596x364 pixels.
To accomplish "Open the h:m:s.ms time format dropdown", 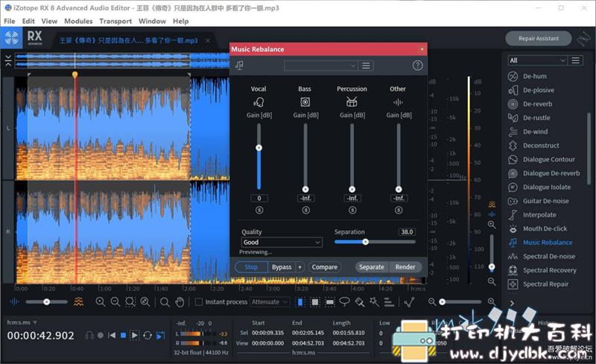I will pos(22,322).
